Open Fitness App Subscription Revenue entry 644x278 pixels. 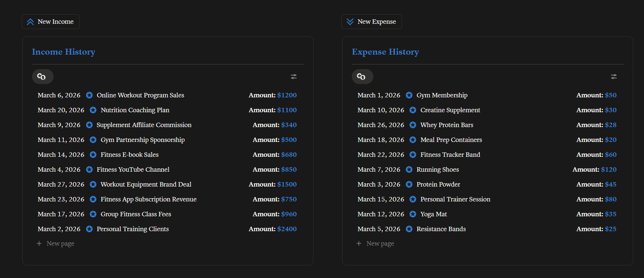(149, 199)
